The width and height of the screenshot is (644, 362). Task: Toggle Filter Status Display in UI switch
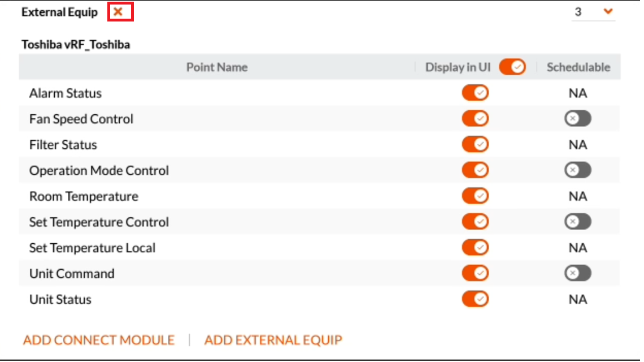coord(475,144)
